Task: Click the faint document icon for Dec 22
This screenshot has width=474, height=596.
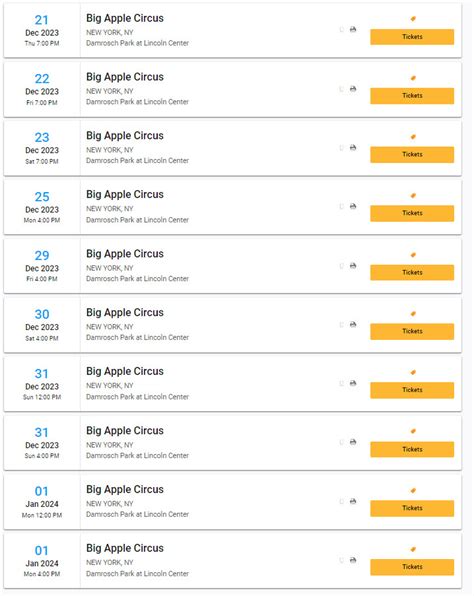Action: click(341, 89)
